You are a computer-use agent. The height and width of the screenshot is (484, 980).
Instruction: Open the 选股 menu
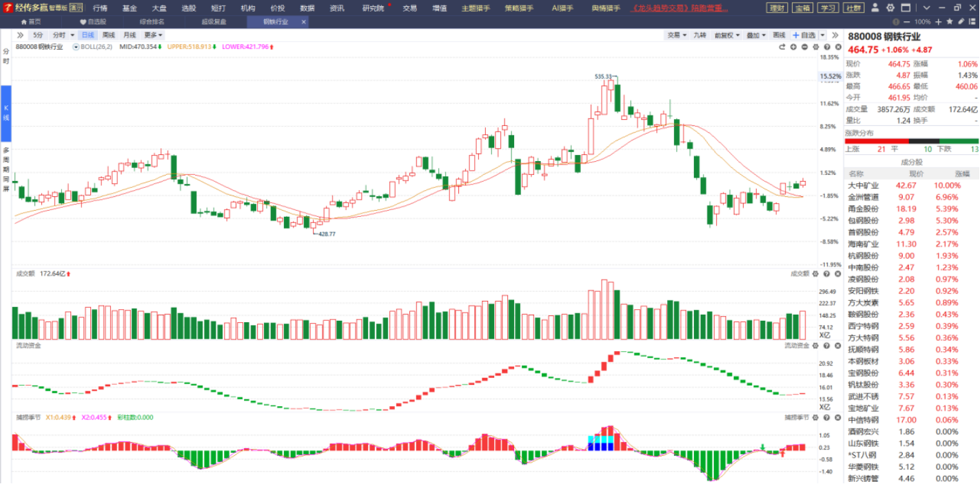[188, 8]
